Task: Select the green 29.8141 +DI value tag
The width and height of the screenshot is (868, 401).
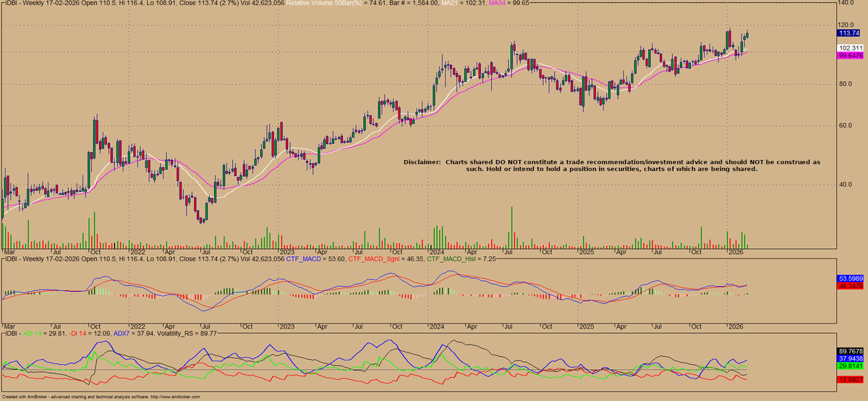Action: [848, 367]
